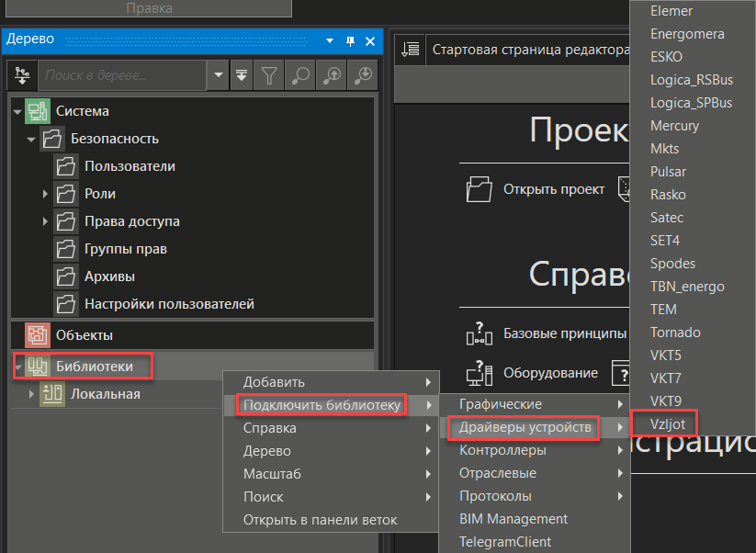Open the Дерево panel options dropdown arrow

[328, 40]
